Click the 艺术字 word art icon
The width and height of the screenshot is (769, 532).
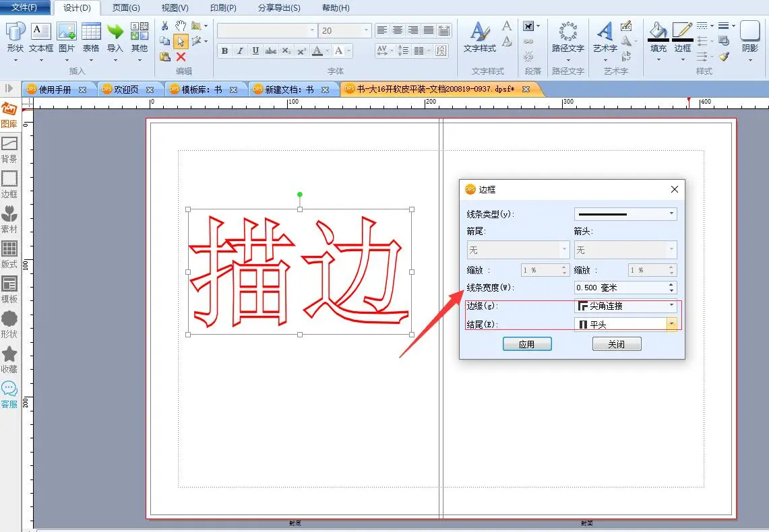(605, 36)
